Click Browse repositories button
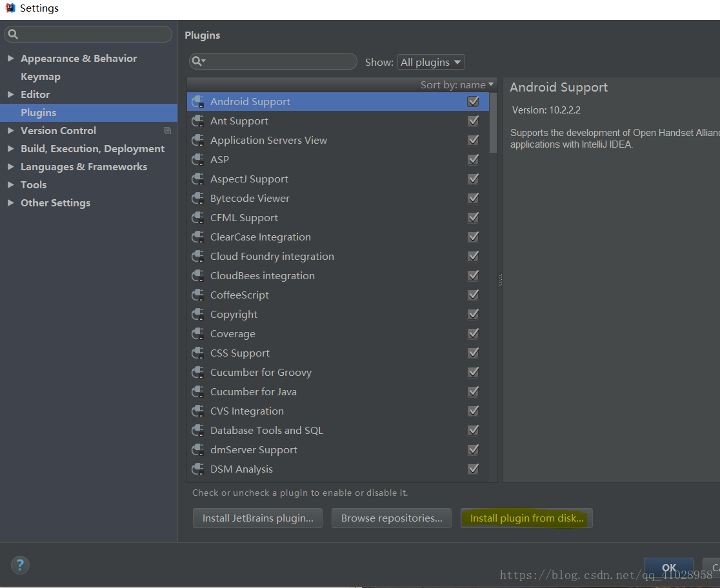Screen dimensions: 720x588 (391, 518)
